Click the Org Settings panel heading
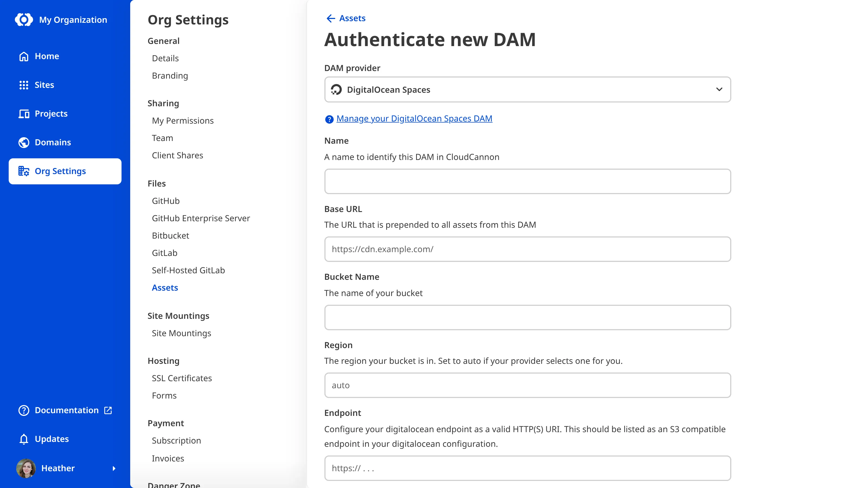The height and width of the screenshot is (488, 868). (x=188, y=20)
